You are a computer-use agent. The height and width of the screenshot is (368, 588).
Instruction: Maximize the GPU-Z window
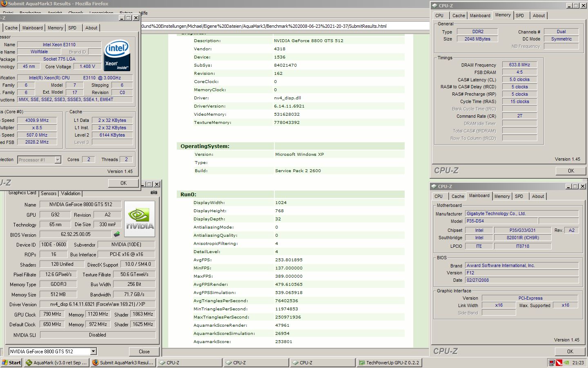pyautogui.click(x=149, y=184)
